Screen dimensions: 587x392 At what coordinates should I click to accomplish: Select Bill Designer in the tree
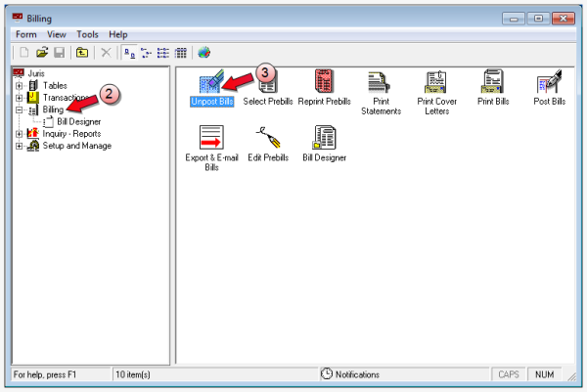(78, 121)
